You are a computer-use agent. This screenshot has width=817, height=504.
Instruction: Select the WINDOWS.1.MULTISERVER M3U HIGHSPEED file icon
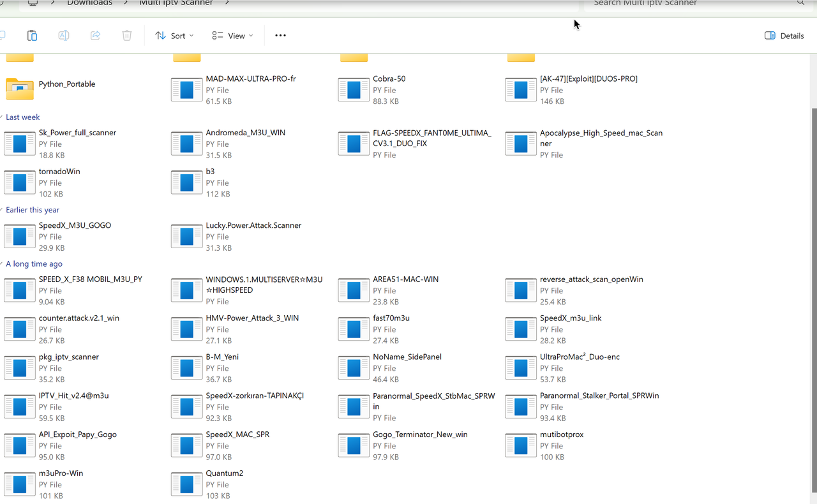(187, 290)
